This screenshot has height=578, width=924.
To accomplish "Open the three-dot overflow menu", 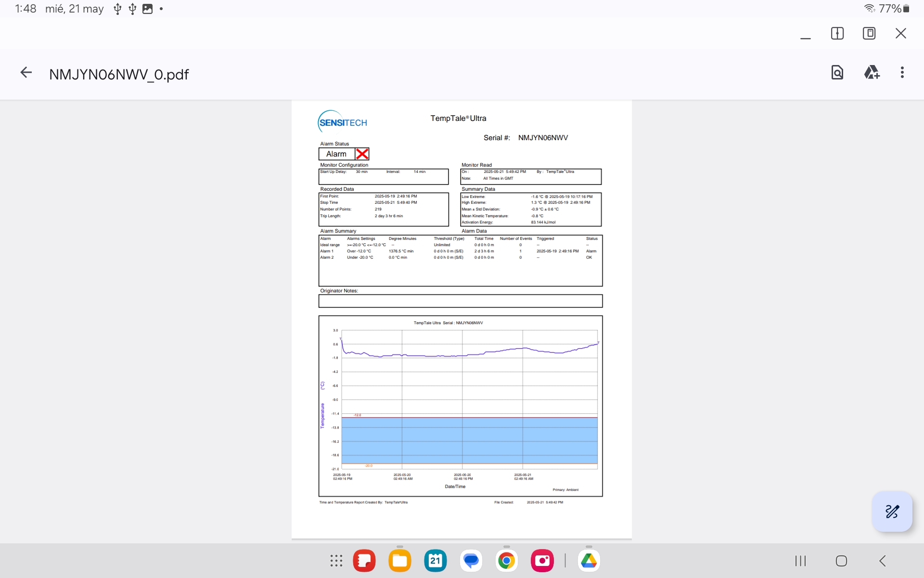I will pyautogui.click(x=902, y=73).
